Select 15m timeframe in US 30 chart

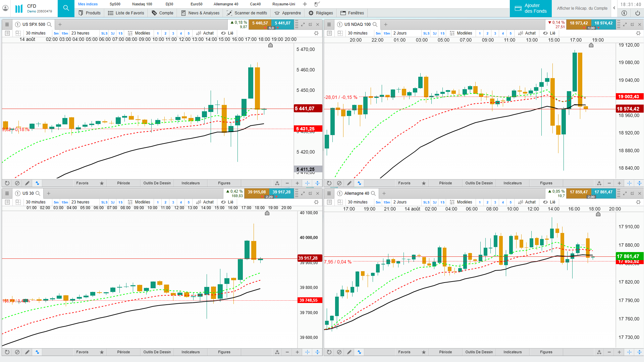pyautogui.click(x=65, y=202)
